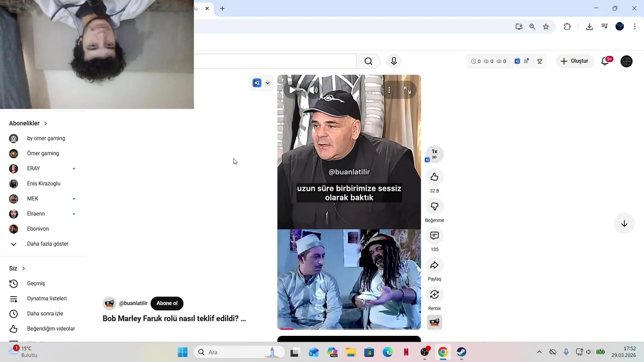Click taskbar search box Ara
Viewport: 644px width, 362px height.
coord(238,352)
